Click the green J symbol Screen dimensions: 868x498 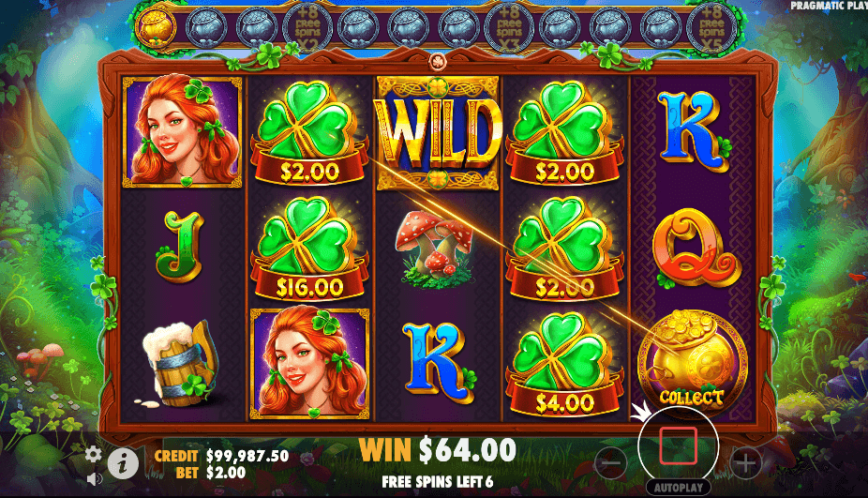pos(180,247)
